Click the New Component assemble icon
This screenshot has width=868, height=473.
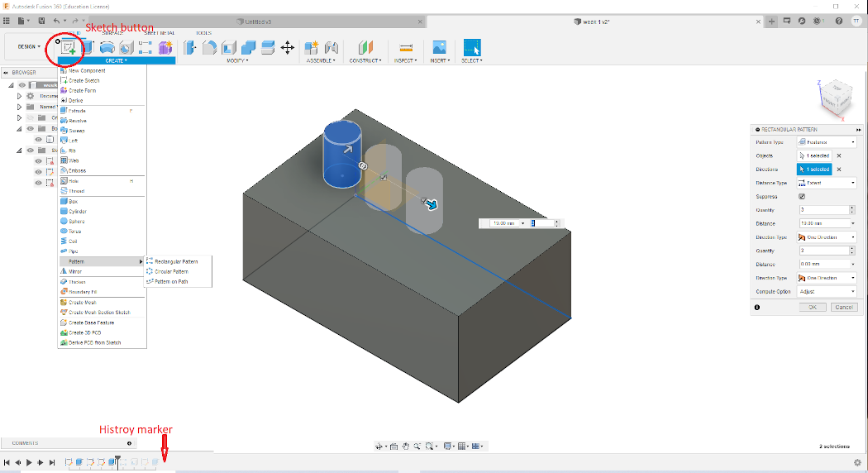(312, 48)
